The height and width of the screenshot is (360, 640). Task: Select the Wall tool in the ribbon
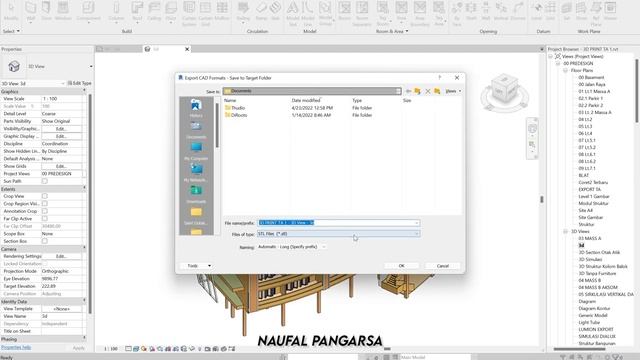pos(31,11)
